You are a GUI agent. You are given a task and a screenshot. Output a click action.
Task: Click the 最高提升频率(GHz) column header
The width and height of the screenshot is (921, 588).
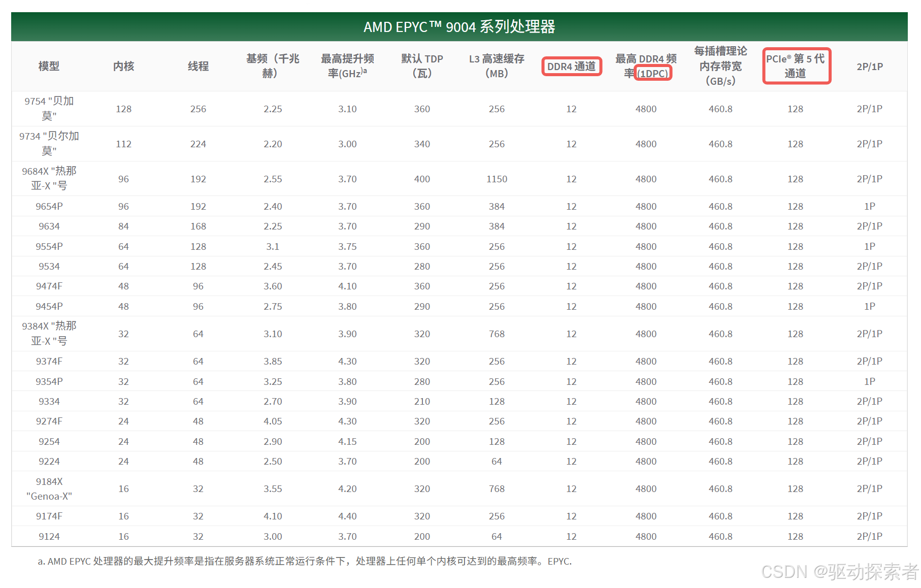(347, 66)
